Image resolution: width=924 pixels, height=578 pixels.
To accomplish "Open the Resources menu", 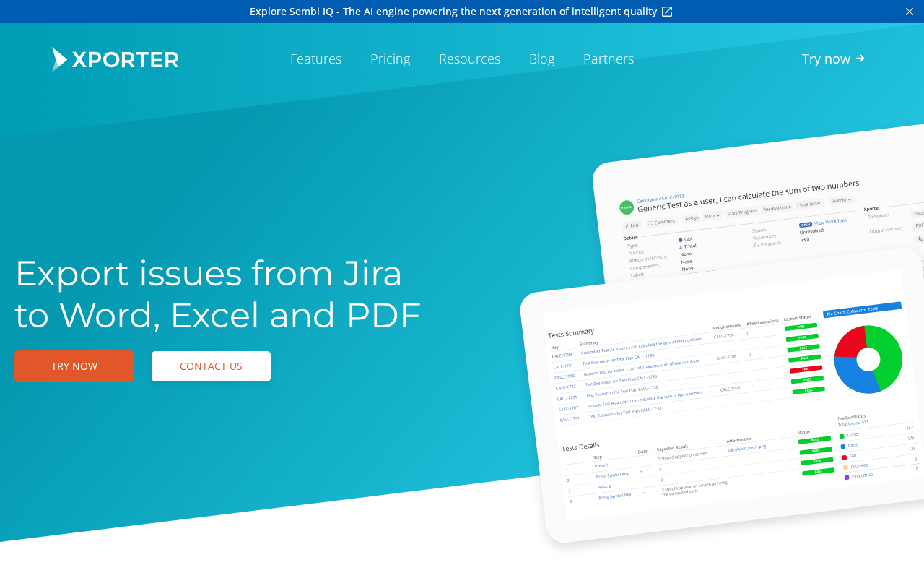I will pyautogui.click(x=470, y=59).
